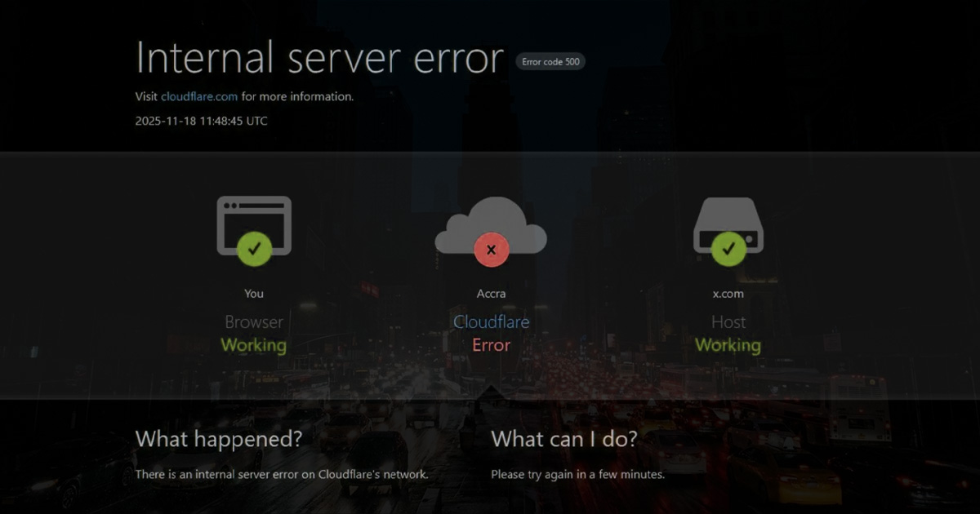
Task: Click the Working status under Browser
Action: pos(254,345)
